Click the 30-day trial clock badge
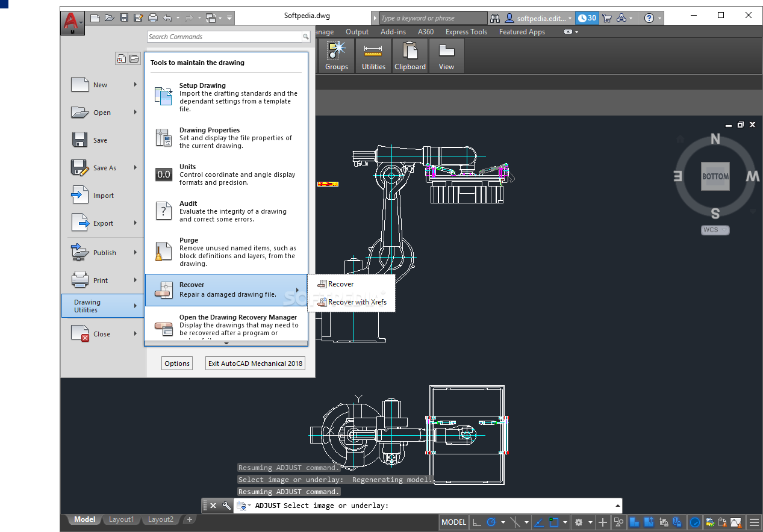763x532 pixels. click(x=587, y=18)
